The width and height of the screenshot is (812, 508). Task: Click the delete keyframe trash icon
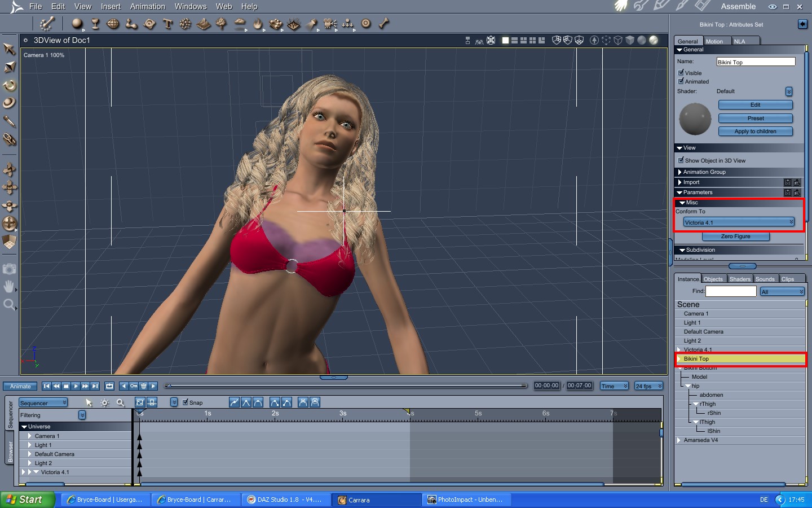click(x=144, y=386)
